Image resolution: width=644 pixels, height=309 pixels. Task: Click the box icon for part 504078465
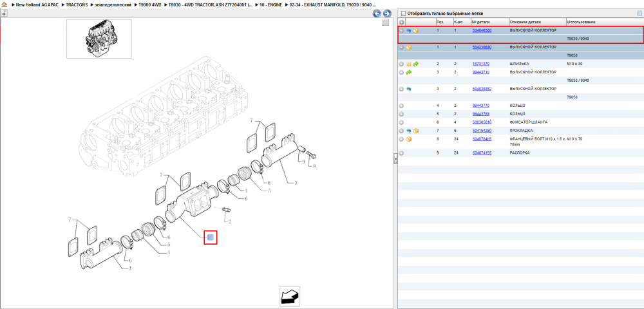(x=409, y=140)
